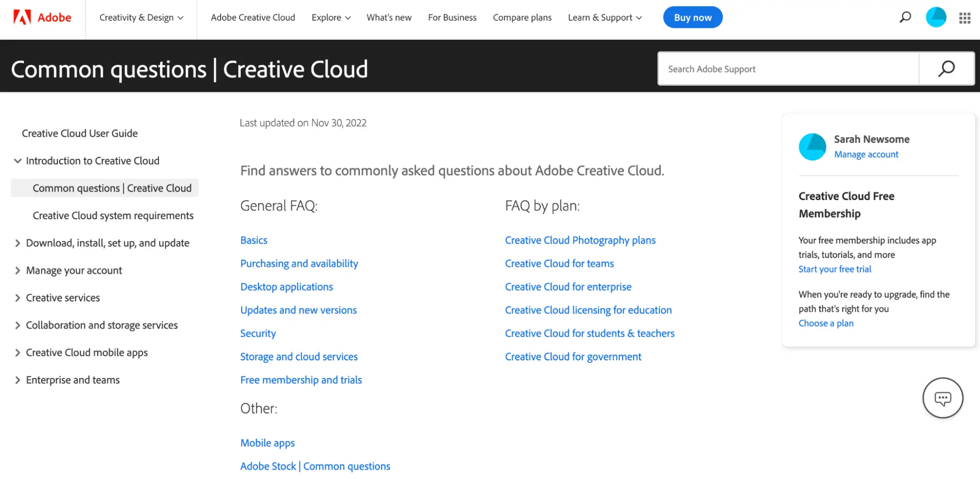Submit the Adobe Support search button
This screenshot has width=980, height=479.
[946, 69]
